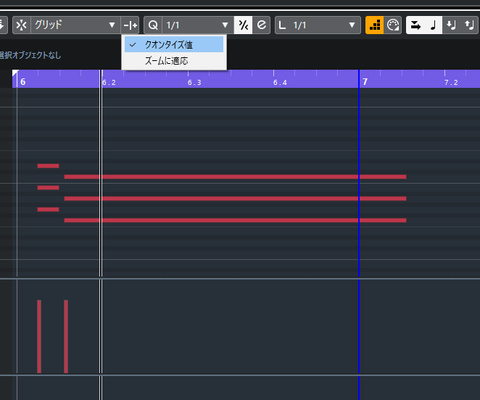Image resolution: width=480 pixels, height=400 pixels.
Task: Click the move insert mode arrow icon
Action: coord(415,25)
